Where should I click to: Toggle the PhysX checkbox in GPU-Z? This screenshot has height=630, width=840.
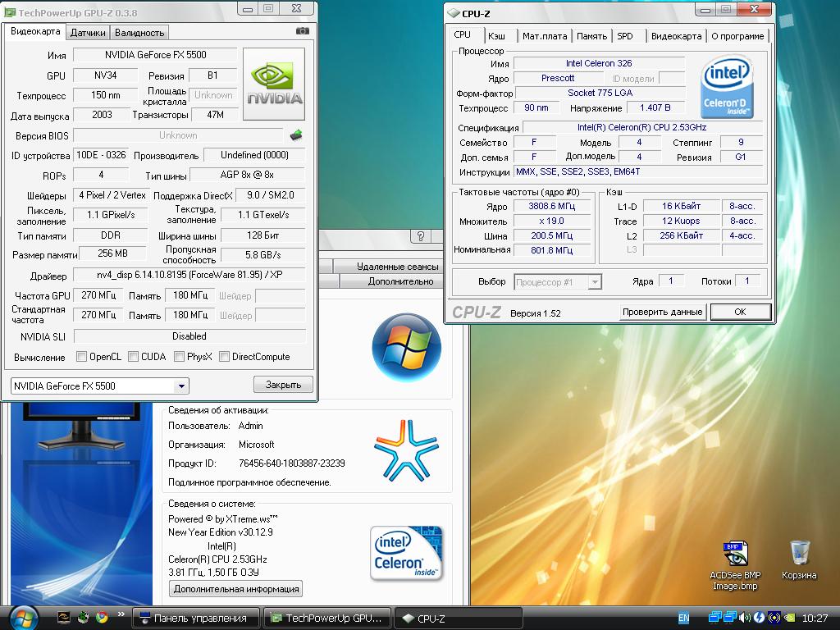tap(180, 356)
